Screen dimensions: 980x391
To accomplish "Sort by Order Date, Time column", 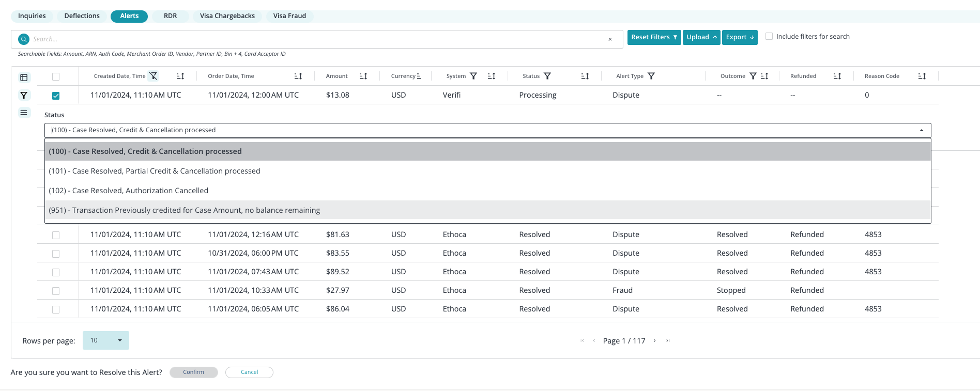I will (298, 76).
